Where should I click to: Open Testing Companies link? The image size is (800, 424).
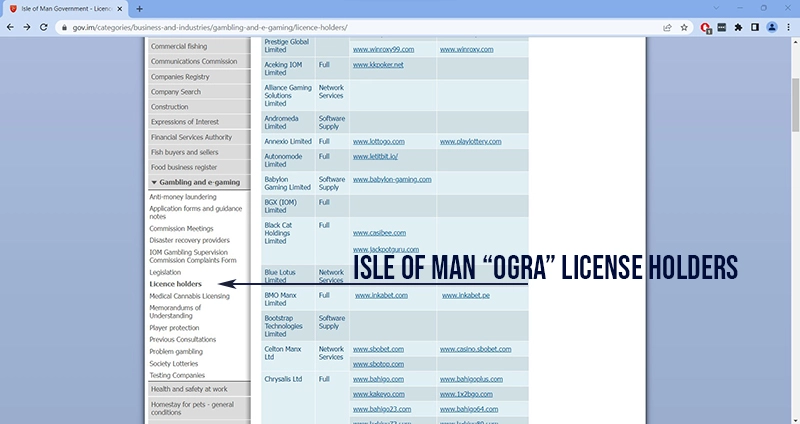coord(177,376)
